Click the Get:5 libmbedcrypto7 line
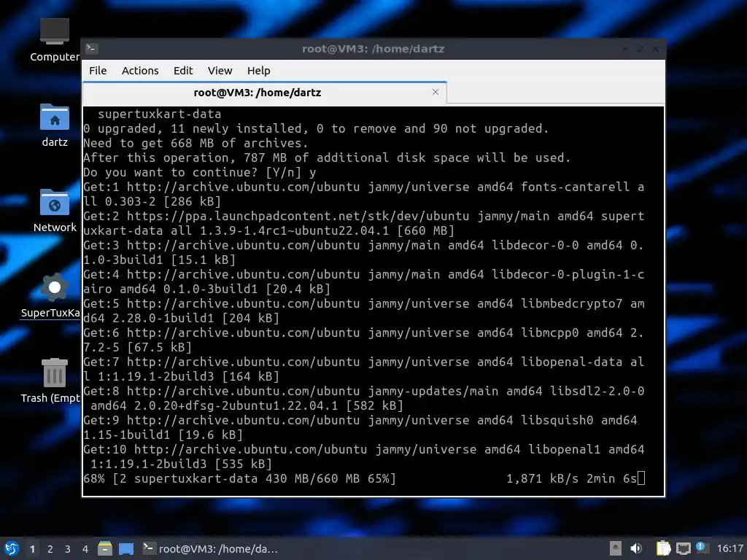This screenshot has width=747, height=560. [364, 311]
